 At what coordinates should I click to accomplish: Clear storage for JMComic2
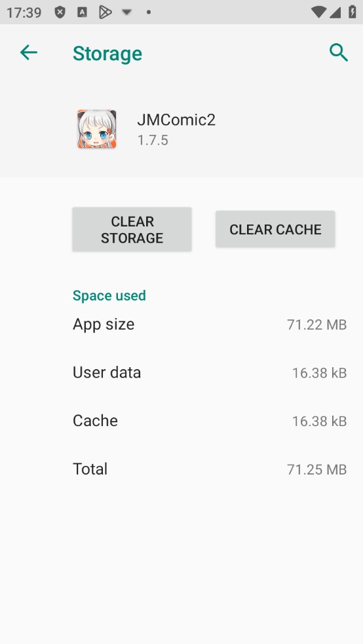pos(132,229)
